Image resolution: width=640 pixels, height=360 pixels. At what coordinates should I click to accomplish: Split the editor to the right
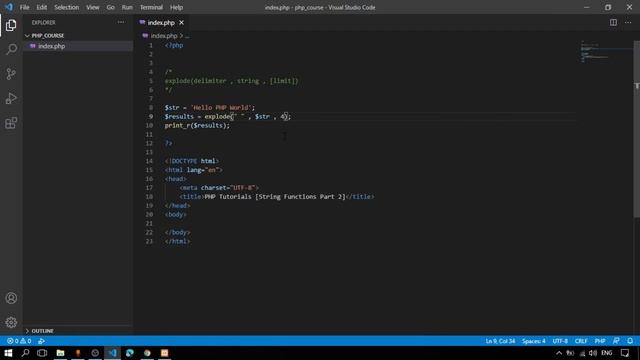pos(613,22)
